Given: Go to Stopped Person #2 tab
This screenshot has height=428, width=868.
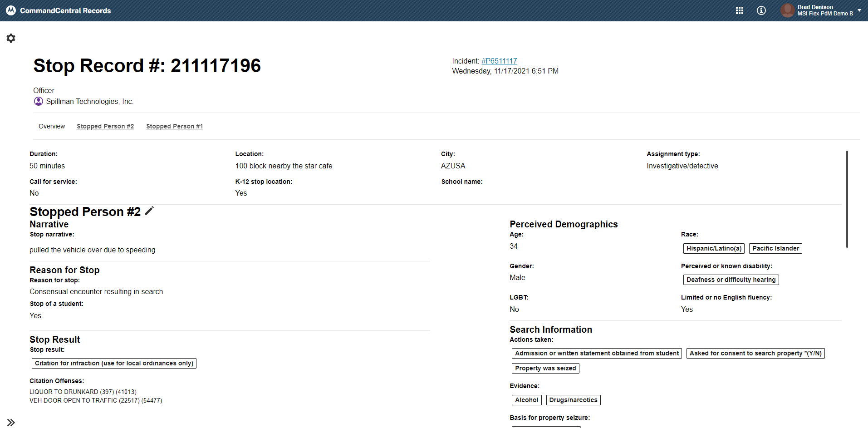Looking at the screenshot, I should point(105,126).
